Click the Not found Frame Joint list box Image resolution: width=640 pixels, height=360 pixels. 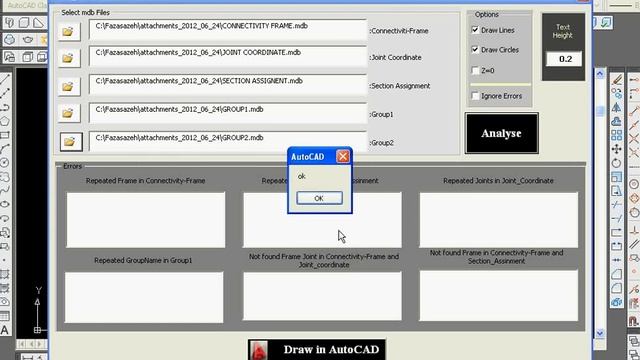click(x=322, y=296)
